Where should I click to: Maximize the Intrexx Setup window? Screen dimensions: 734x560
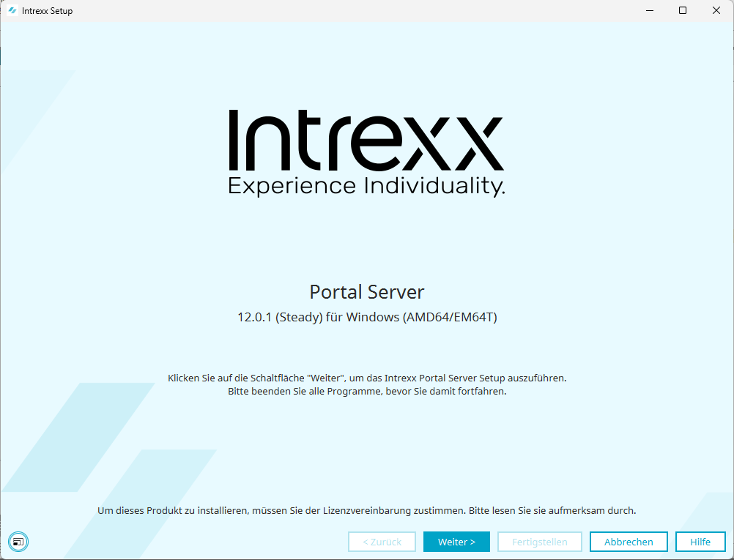(683, 11)
